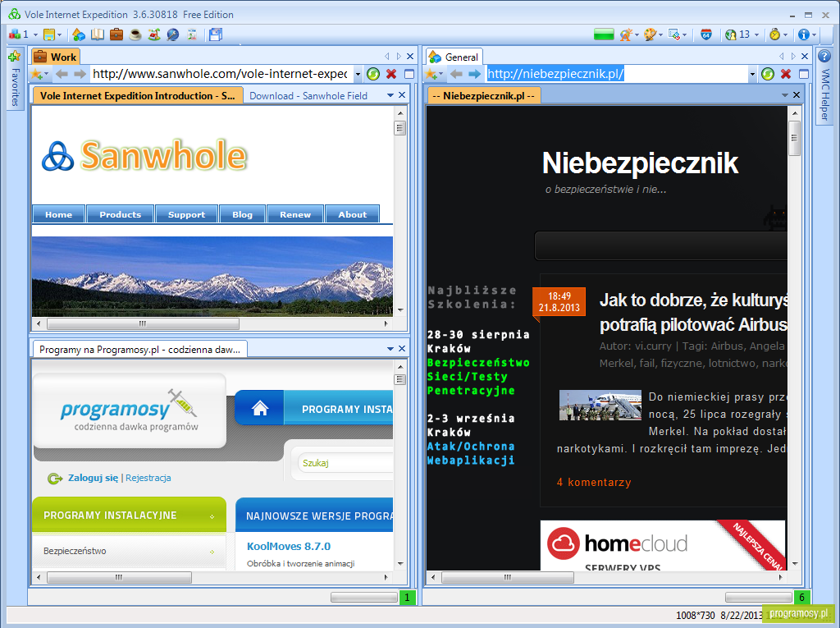Viewport: 840px width, 628px height.
Task: Click the niebezpiecznik.pl address field
Action: pos(617,74)
